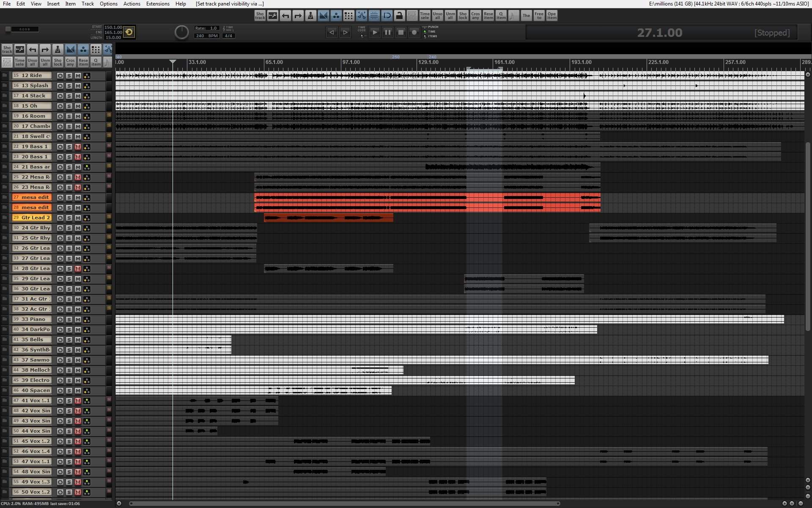The height and width of the screenshot is (508, 812).
Task: Click the undo arrow in the top toolbar
Action: click(x=285, y=16)
